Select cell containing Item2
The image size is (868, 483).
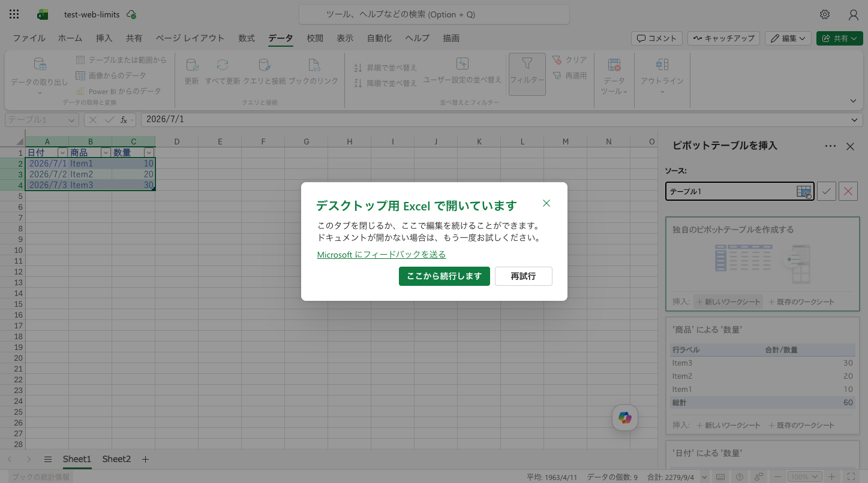90,174
